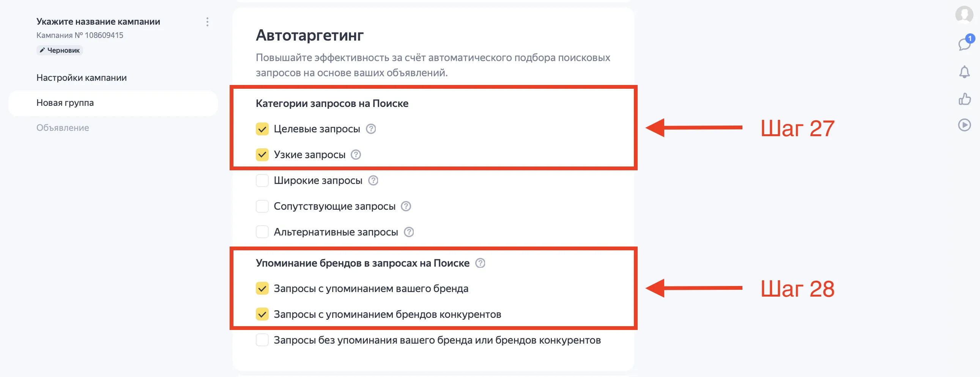
Task: Uncheck Запросы с упоминанием брендов конкурентов
Action: pyautogui.click(x=262, y=314)
